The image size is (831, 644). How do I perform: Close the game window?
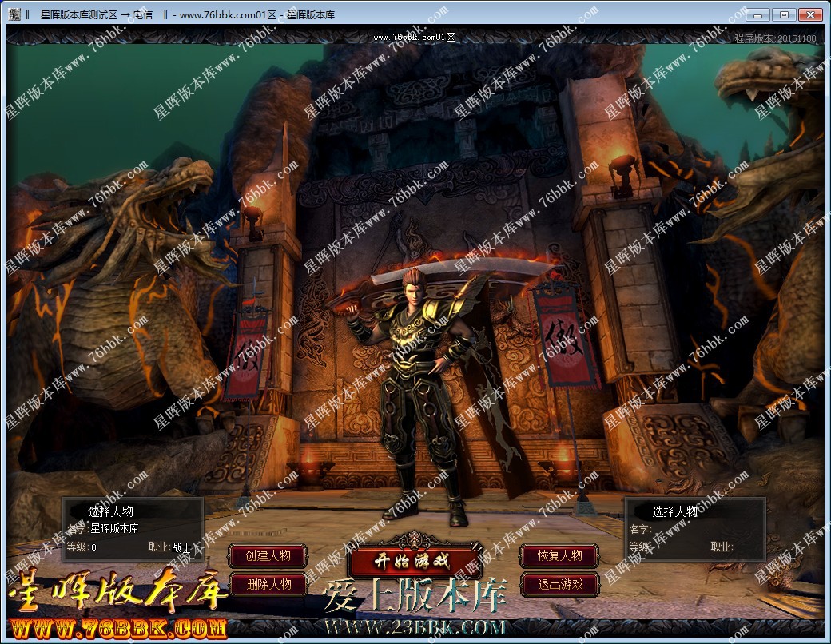pos(810,14)
